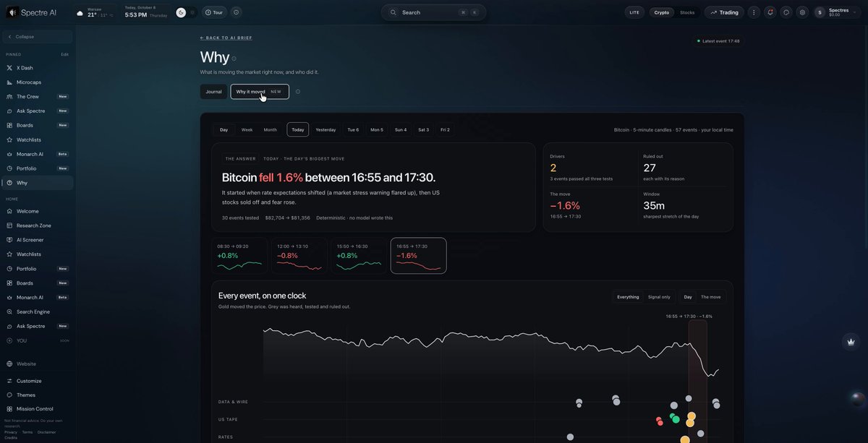The width and height of the screenshot is (868, 443).
Task: Expand the Spectres account dropdown
Action: coord(838,12)
